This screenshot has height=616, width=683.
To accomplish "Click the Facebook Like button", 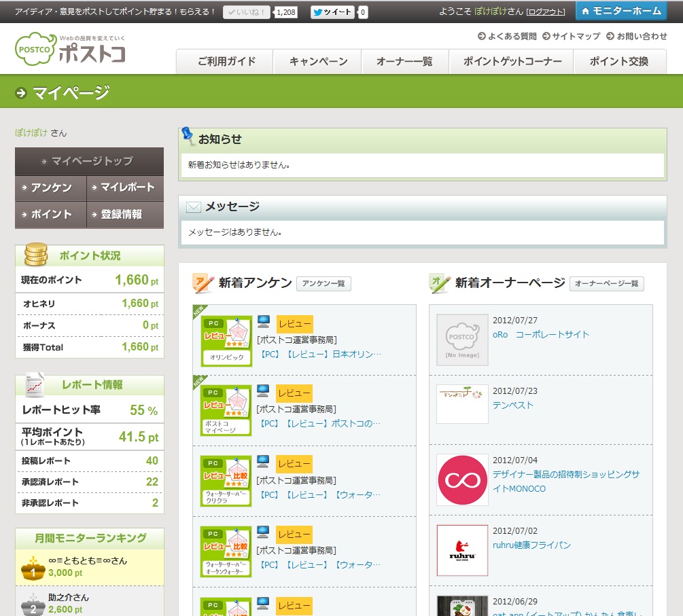I will point(247,12).
